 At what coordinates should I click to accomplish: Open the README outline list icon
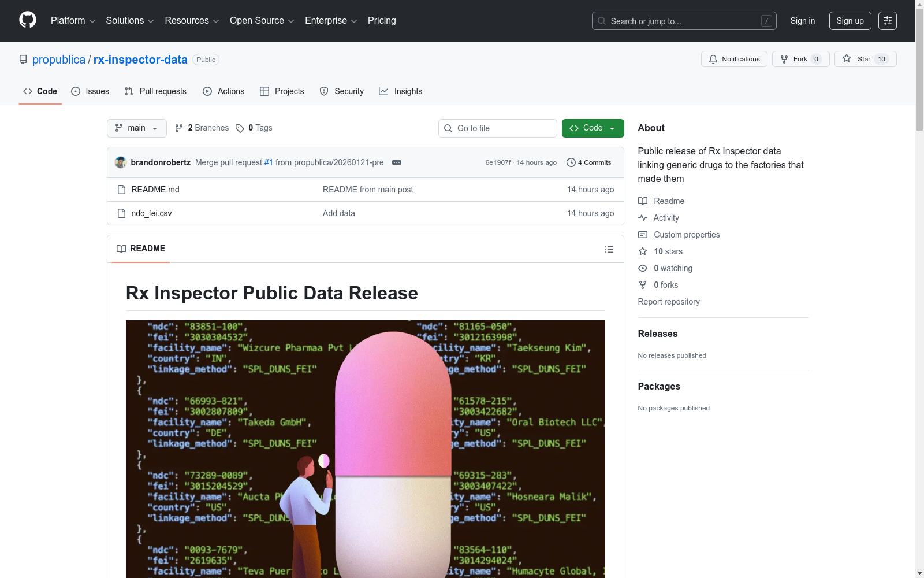click(x=609, y=249)
